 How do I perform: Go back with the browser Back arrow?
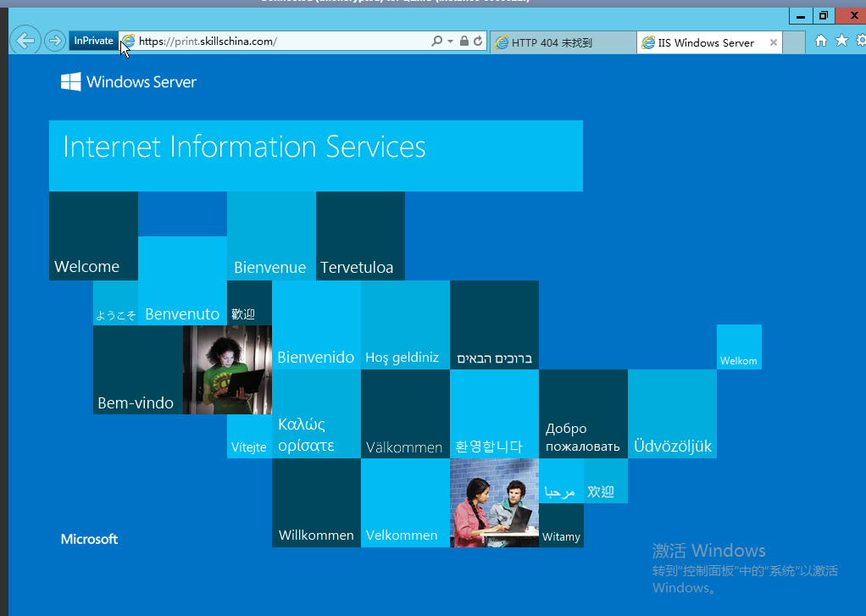[25, 41]
